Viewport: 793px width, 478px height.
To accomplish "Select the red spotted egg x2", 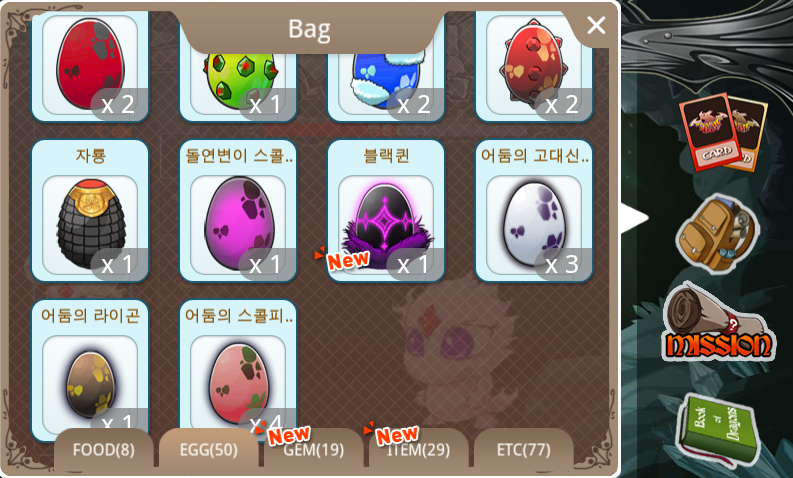I will (x=91, y=66).
